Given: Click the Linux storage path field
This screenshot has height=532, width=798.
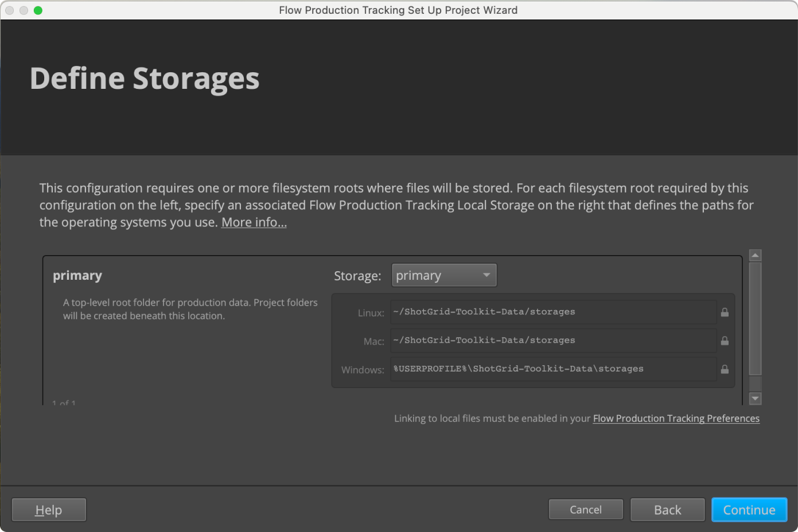Looking at the screenshot, I should [553, 312].
